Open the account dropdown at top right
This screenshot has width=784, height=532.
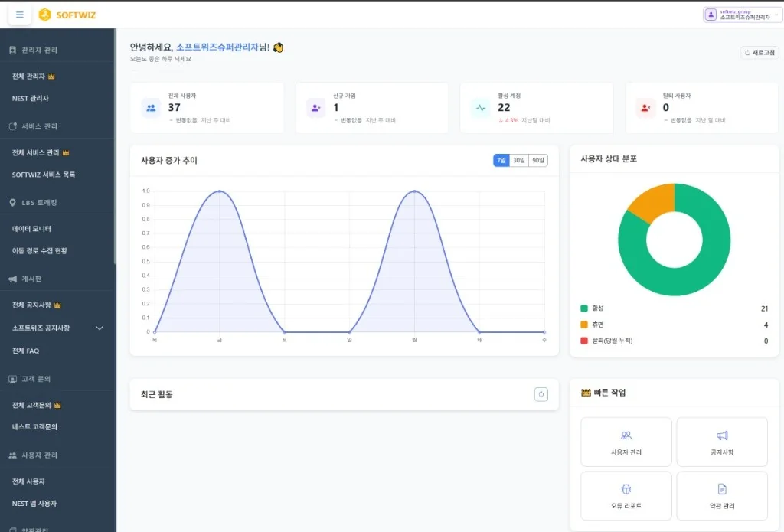tap(741, 15)
